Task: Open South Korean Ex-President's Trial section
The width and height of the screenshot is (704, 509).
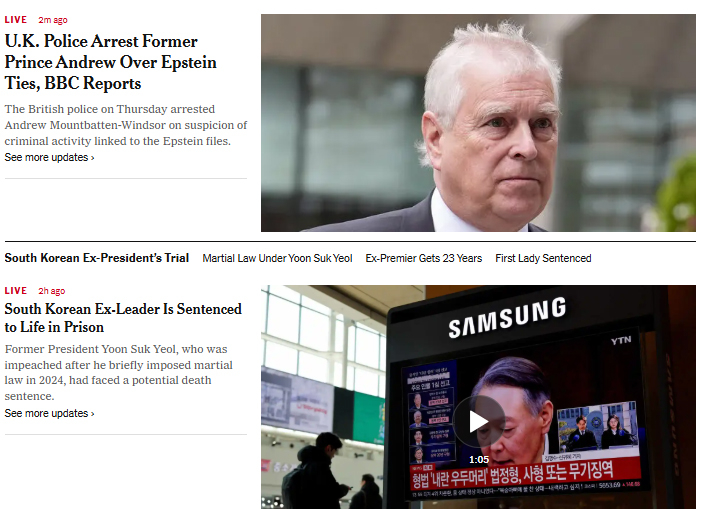Action: coord(97,258)
